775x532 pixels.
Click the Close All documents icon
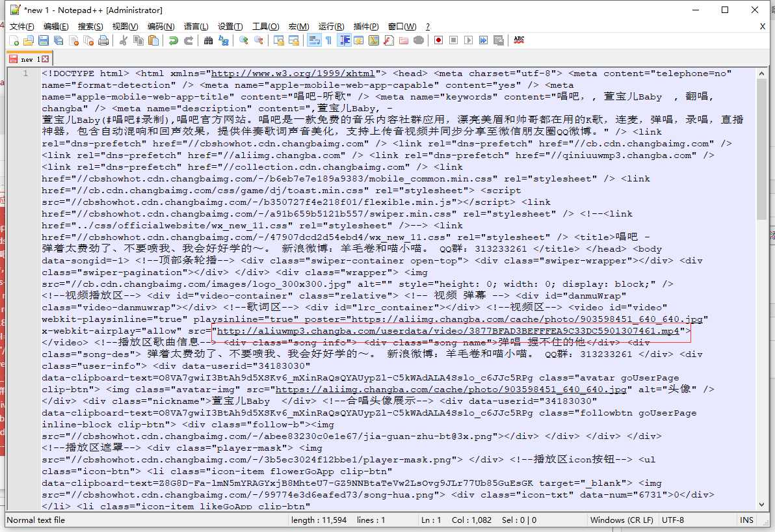click(88, 40)
